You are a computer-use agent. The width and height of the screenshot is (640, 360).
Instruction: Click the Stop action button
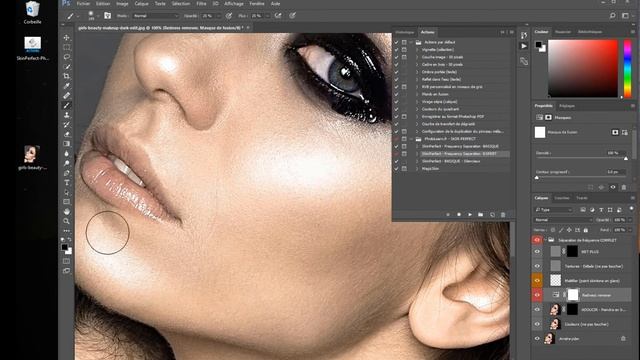tap(448, 215)
